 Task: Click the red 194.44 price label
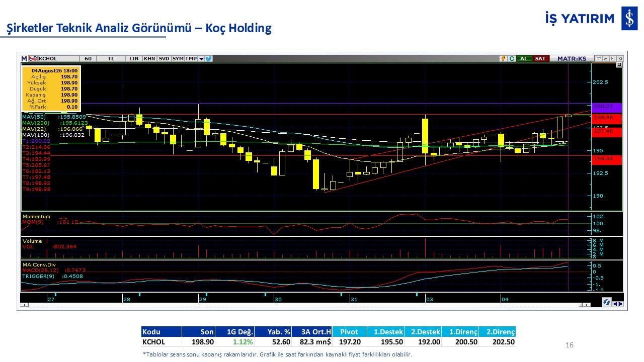pyautogui.click(x=607, y=160)
